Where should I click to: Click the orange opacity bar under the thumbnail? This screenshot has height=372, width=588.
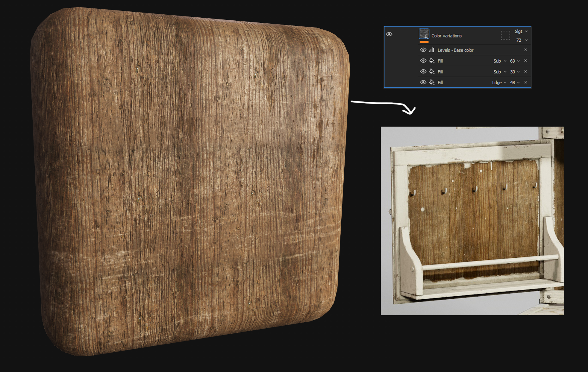[x=424, y=42]
